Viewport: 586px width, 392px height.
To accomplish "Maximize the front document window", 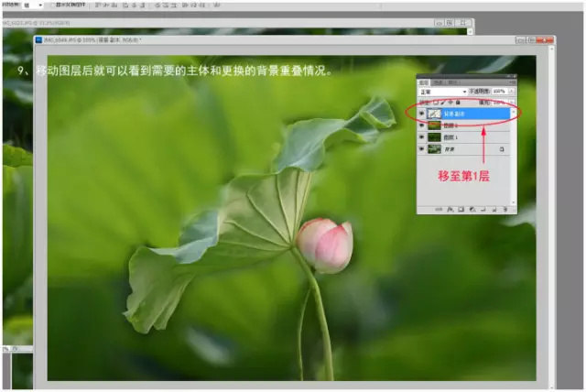I will 531,40.
